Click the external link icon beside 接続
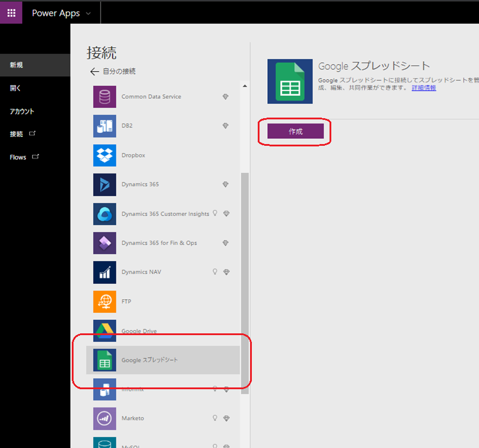 tap(32, 133)
